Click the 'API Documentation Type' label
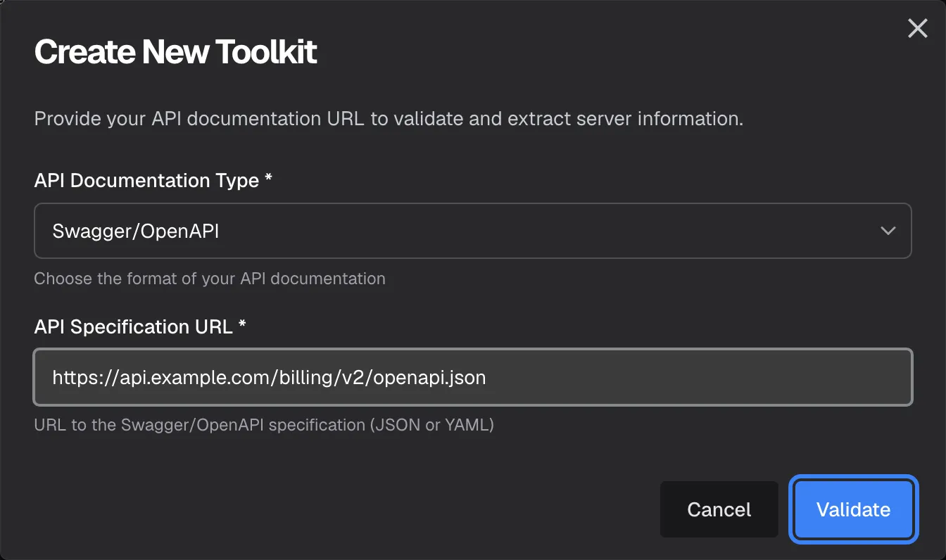946x560 pixels. pos(153,181)
